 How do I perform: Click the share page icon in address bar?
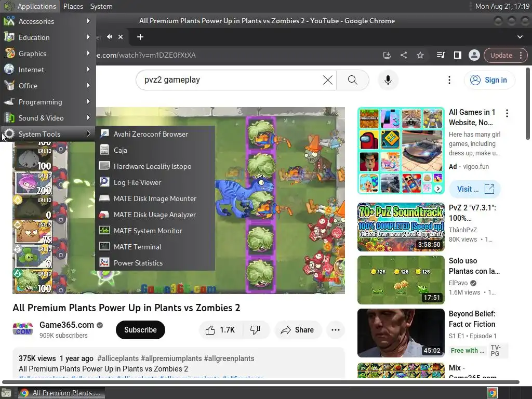pos(403,55)
